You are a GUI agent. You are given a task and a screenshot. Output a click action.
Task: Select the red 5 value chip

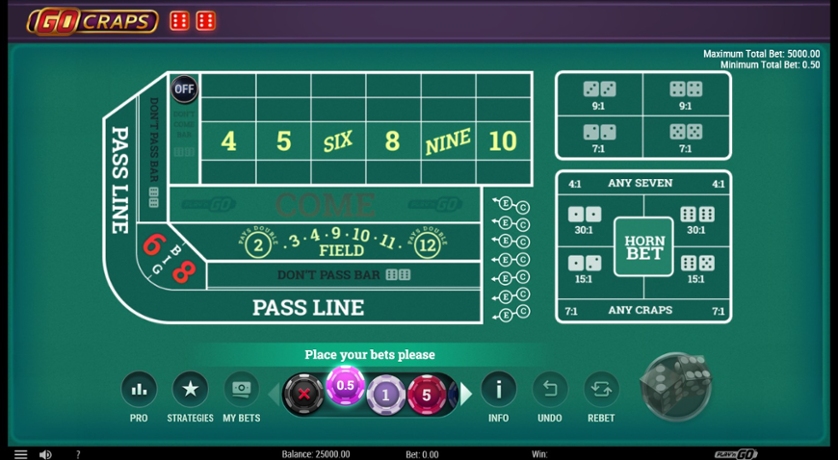tap(425, 394)
